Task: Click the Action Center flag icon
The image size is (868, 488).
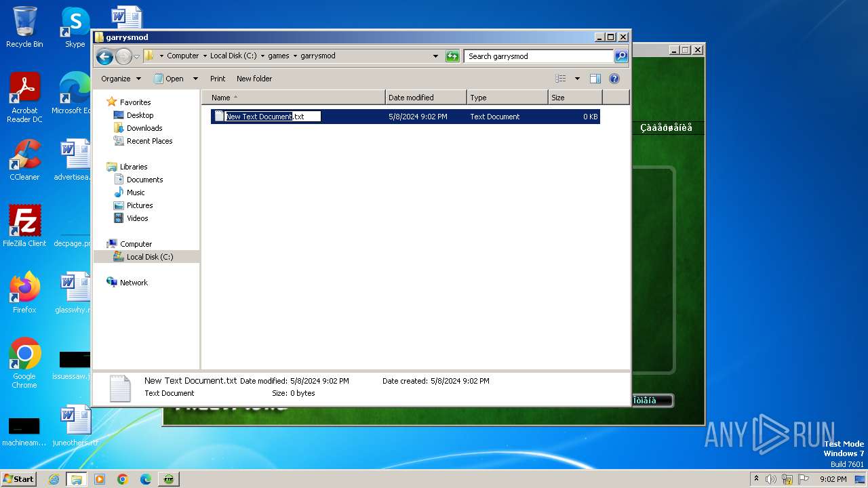Action: (804, 479)
